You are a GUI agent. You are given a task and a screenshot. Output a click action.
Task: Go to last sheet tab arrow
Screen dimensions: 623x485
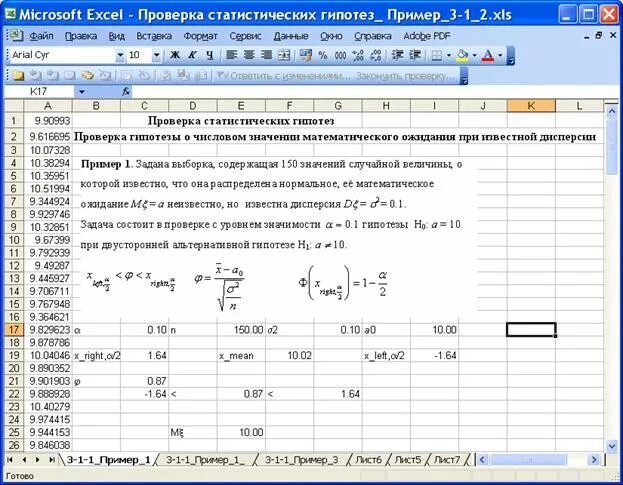(51, 460)
